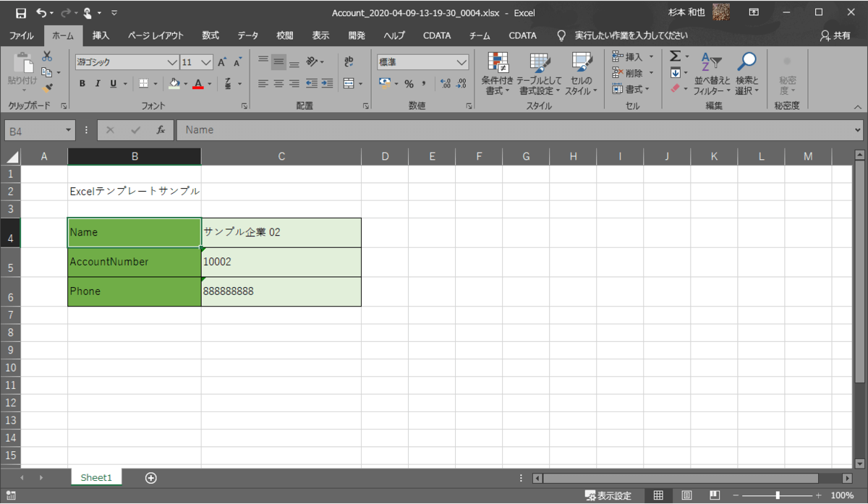Viewport: 868px width, 504px height.
Task: Click the decrease decimal places icon
Action: click(x=461, y=84)
